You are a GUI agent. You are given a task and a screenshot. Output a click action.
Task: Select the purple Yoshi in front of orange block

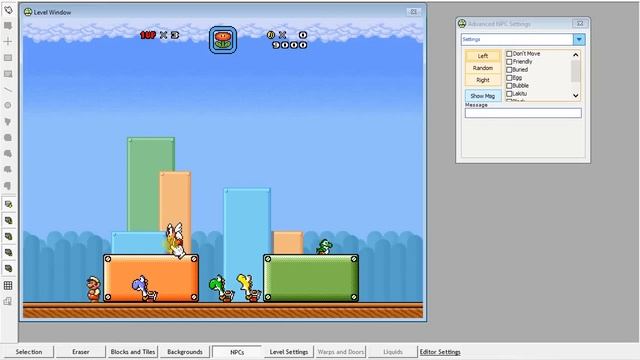tap(144, 289)
